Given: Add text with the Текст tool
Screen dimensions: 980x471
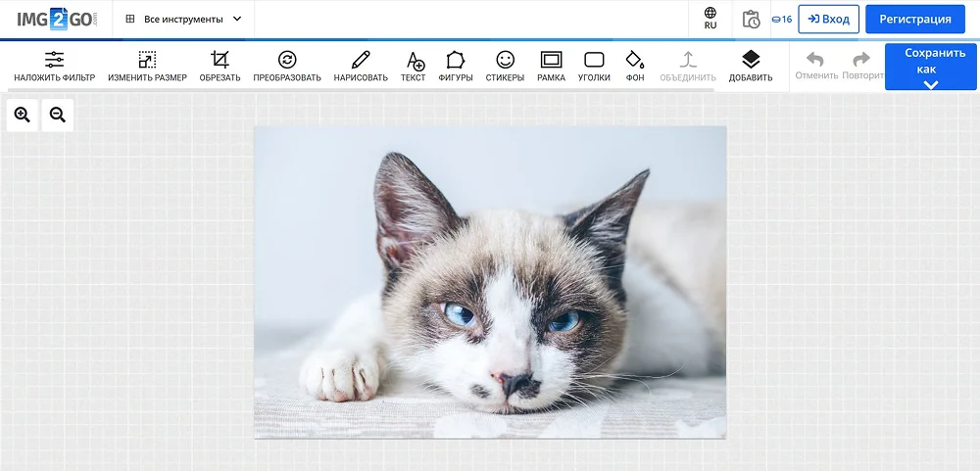Looking at the screenshot, I should (x=414, y=66).
